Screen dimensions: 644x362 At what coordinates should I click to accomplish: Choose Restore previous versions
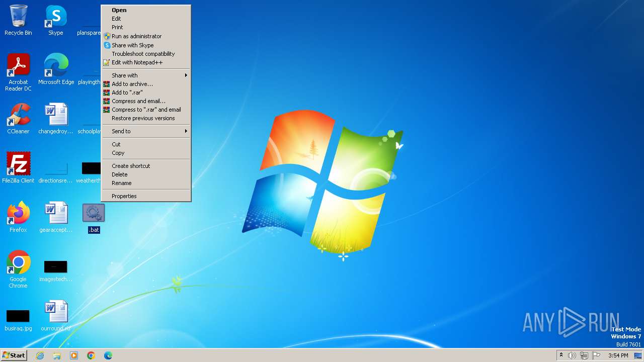tap(146, 118)
